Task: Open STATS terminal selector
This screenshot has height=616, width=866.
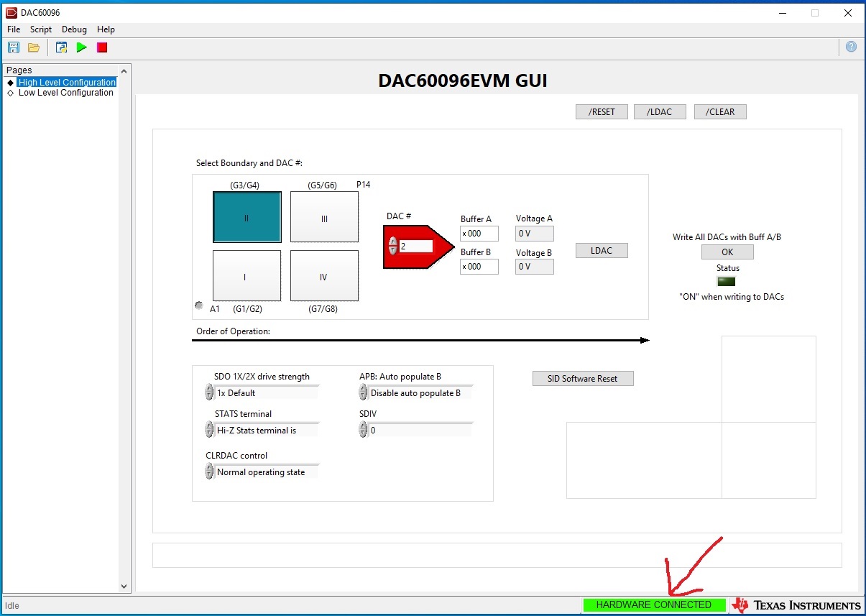Action: (x=267, y=431)
